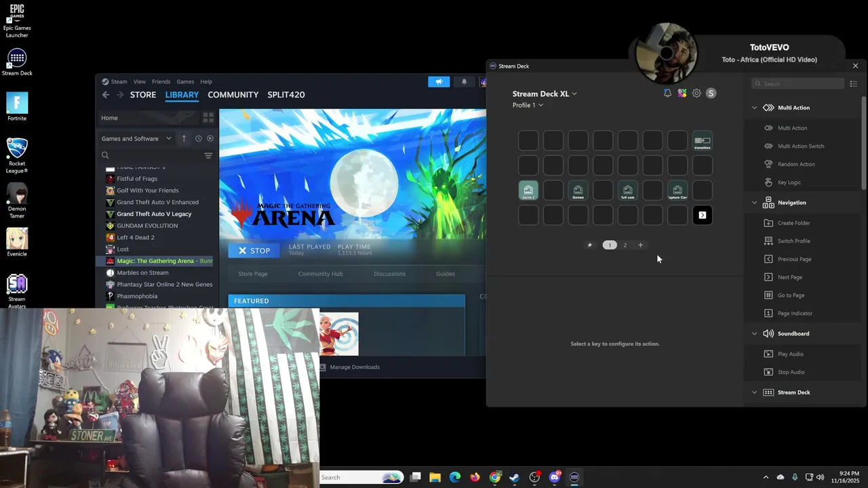Collapse the Multi Action category

(755, 108)
